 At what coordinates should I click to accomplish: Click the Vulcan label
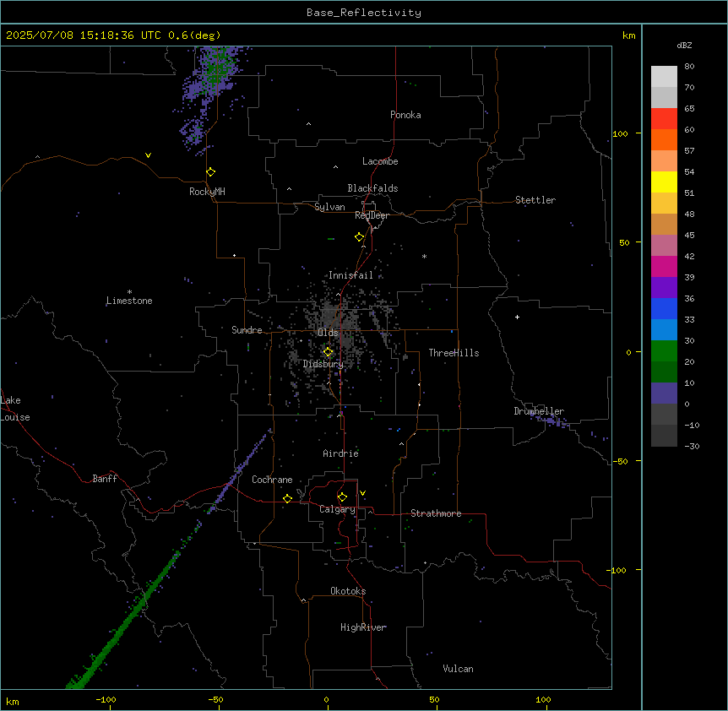(x=459, y=669)
